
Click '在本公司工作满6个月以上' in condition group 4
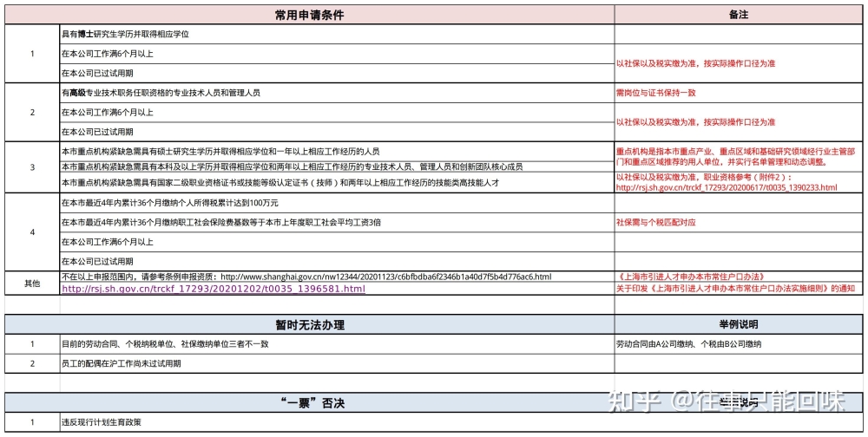click(x=337, y=242)
